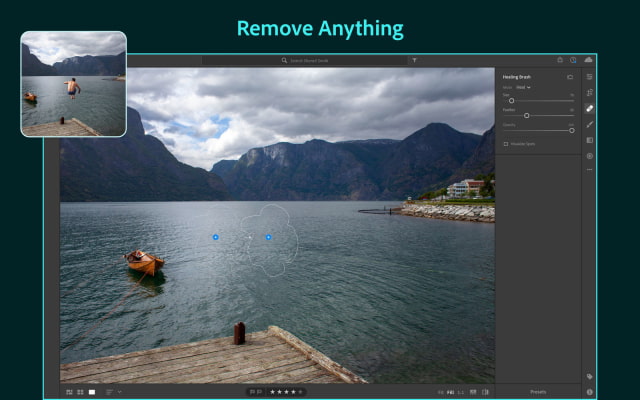Select the left blue healing source pin

coord(216,237)
